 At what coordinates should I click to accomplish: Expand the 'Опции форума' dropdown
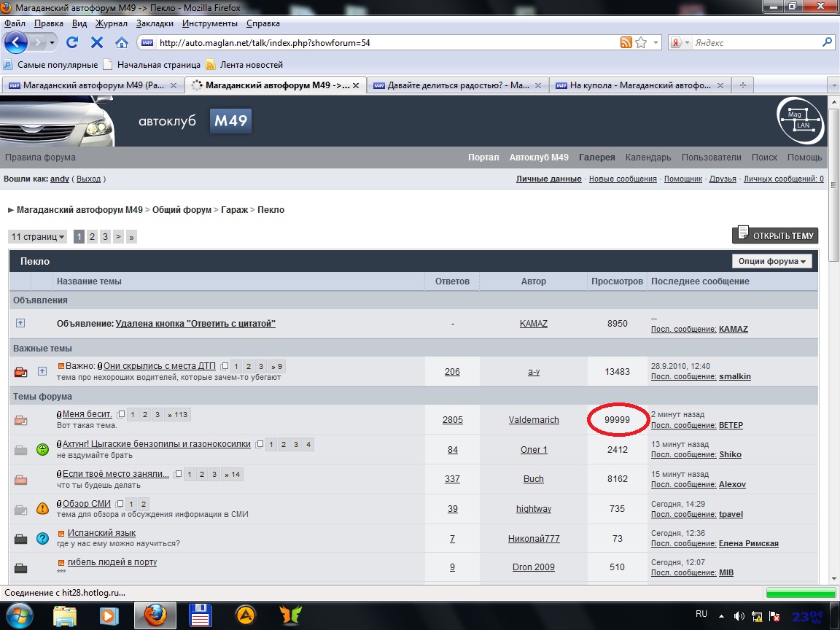point(771,261)
